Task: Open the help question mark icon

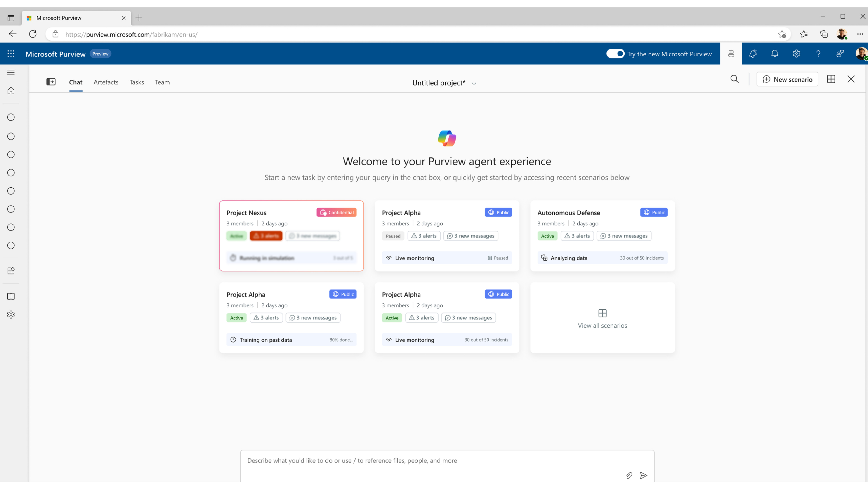Action: click(818, 54)
